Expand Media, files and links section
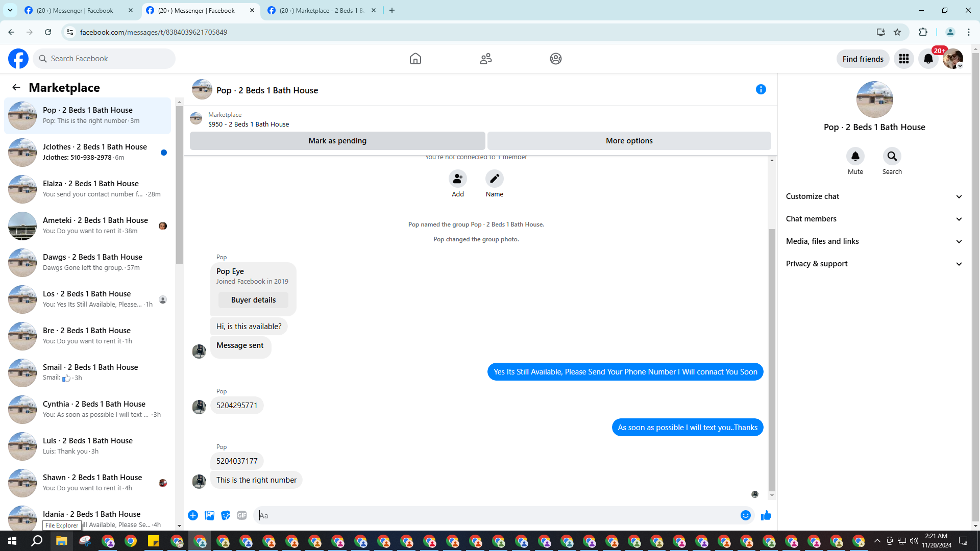 pyautogui.click(x=874, y=241)
